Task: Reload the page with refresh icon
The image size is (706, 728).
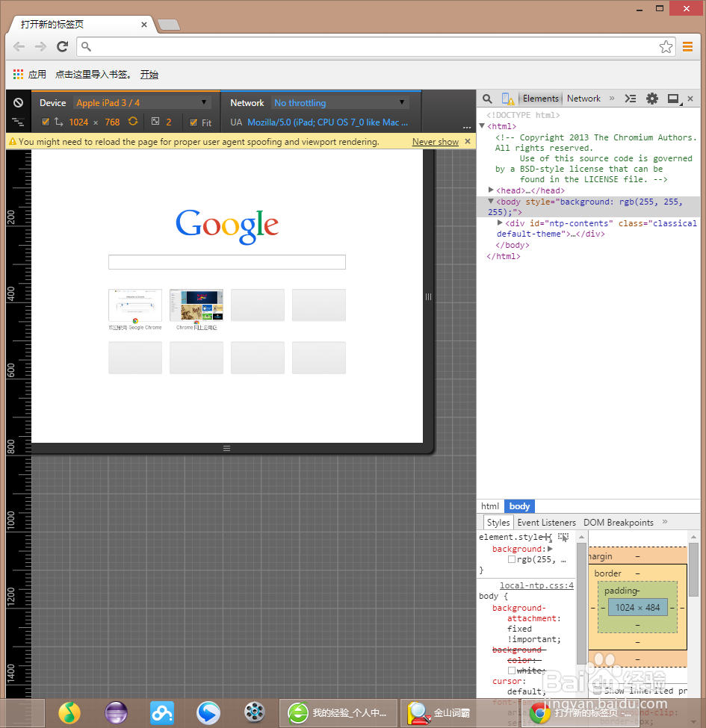Action: pyautogui.click(x=62, y=46)
